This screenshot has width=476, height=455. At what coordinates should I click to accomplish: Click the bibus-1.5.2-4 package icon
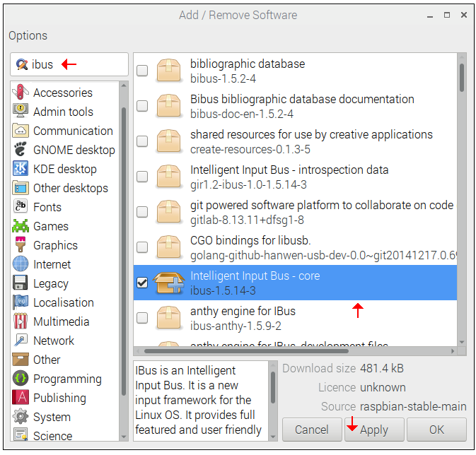click(169, 71)
